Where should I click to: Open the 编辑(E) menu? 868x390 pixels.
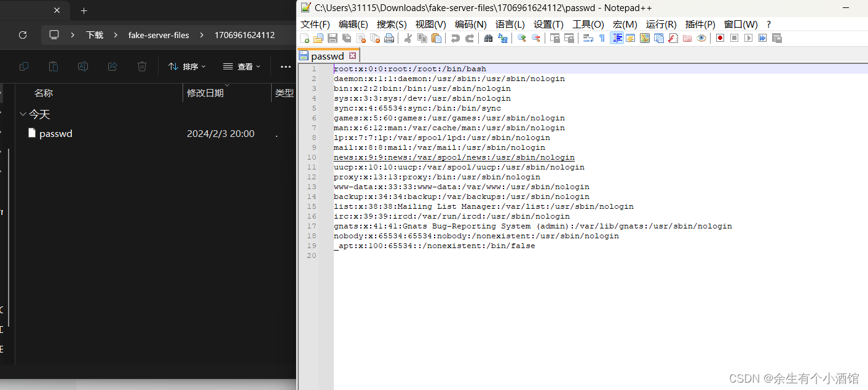pyautogui.click(x=353, y=25)
